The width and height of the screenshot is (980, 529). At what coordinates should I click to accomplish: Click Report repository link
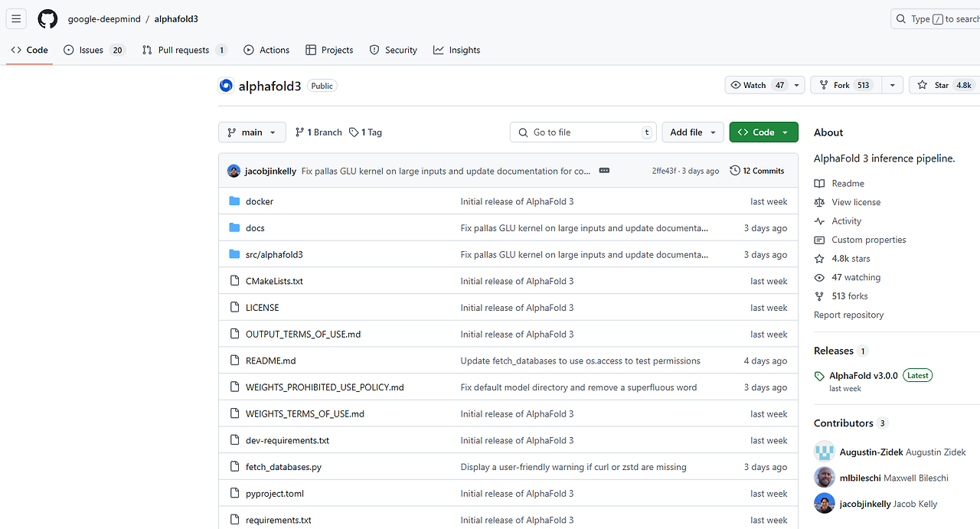(848, 315)
